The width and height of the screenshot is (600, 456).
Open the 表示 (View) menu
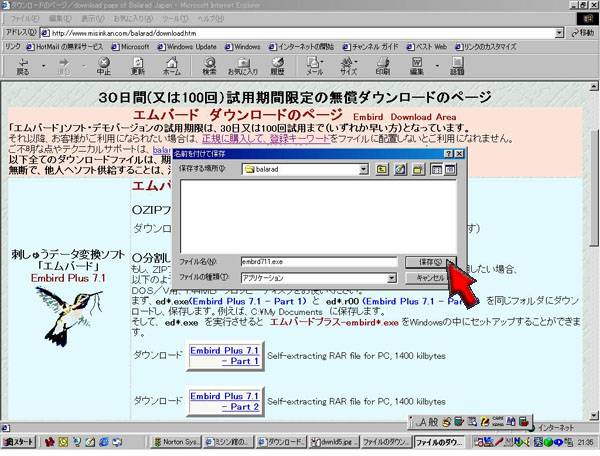coord(93,18)
